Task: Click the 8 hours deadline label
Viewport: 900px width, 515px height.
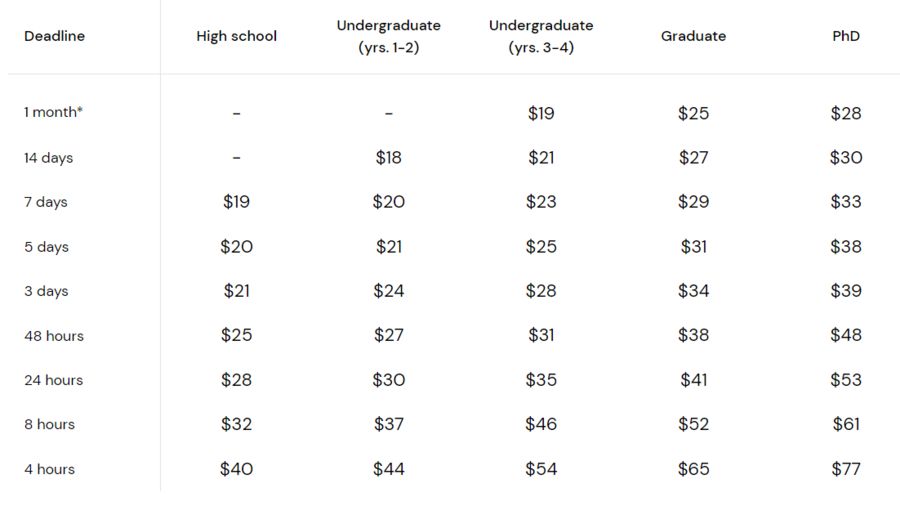Action: 49,424
